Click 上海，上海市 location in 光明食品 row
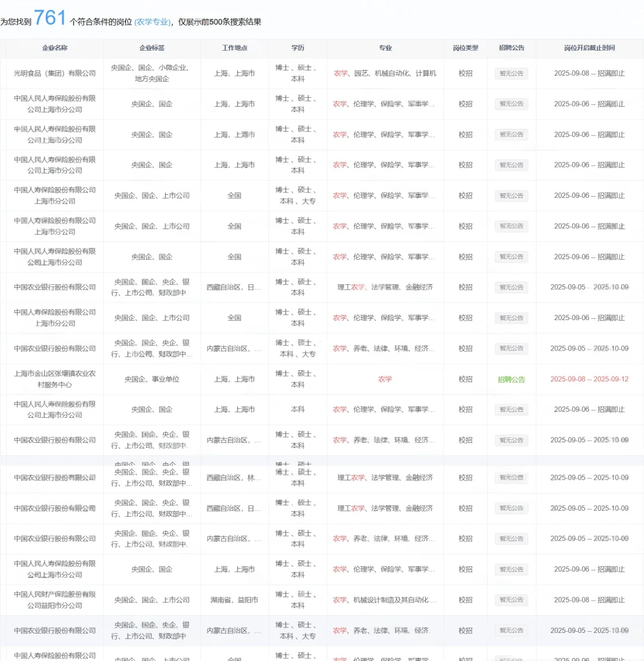The width and height of the screenshot is (644, 661). tap(234, 73)
